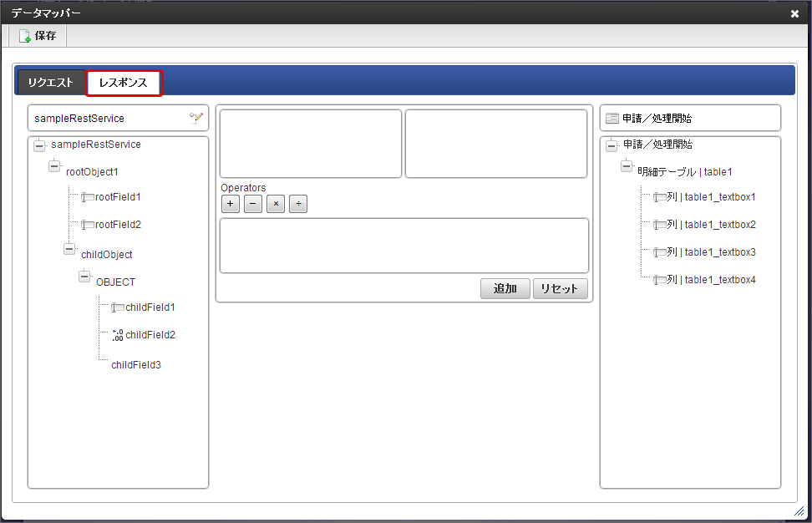This screenshot has height=523, width=812.
Task: Click the column icon of table1_textbox2
Action: pos(659,225)
